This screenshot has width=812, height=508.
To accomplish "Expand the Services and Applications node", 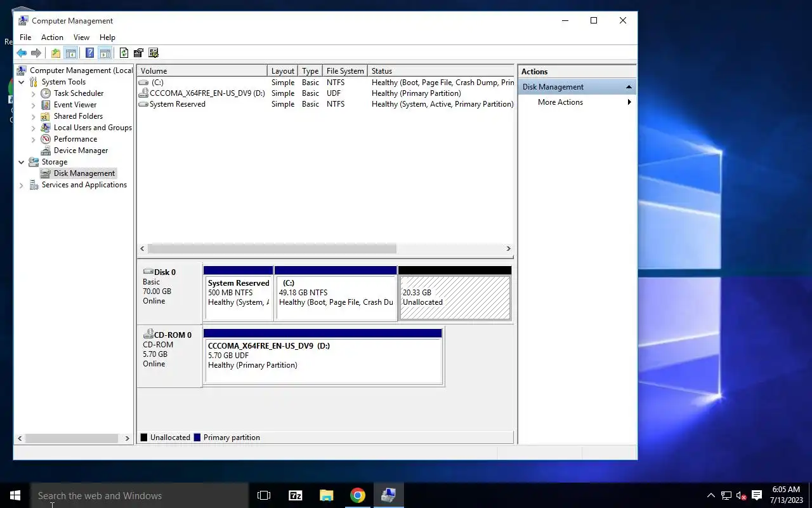I will [22, 185].
